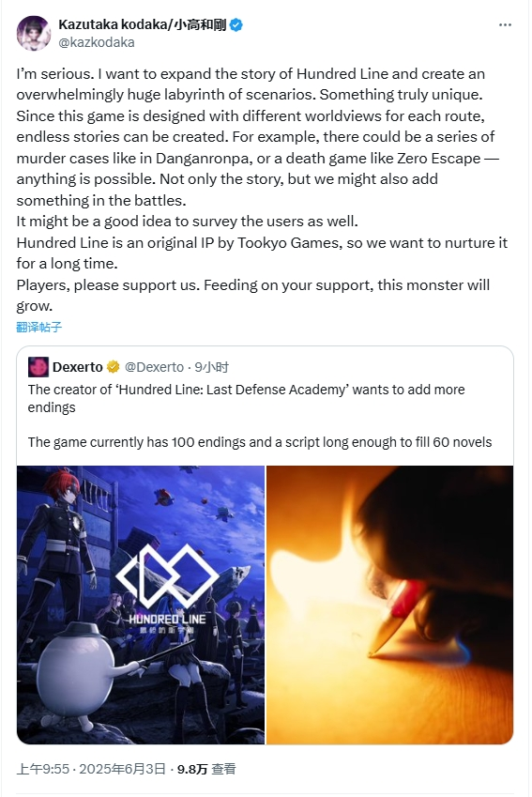
Task: Click the Hundred Line diamond logo in artwork
Action: click(x=168, y=577)
